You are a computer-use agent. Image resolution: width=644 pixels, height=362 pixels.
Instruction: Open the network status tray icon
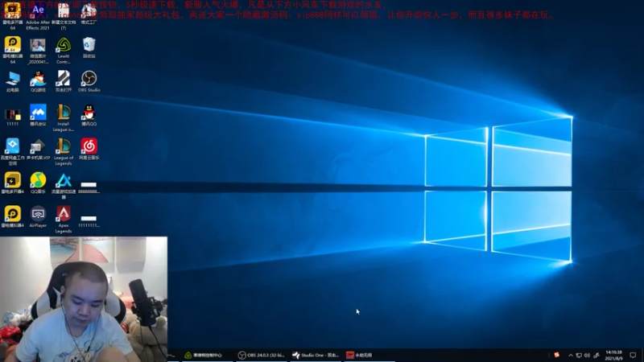[579, 356]
